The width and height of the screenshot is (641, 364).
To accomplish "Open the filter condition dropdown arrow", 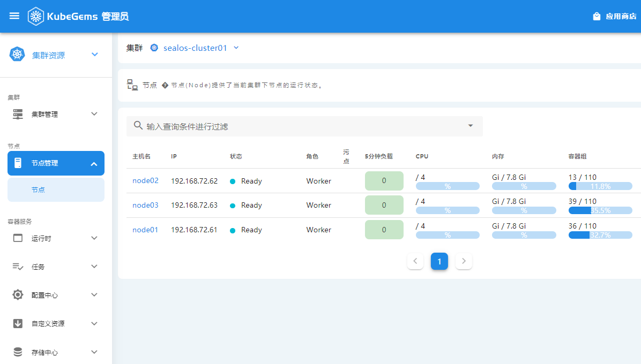I will [x=471, y=126].
